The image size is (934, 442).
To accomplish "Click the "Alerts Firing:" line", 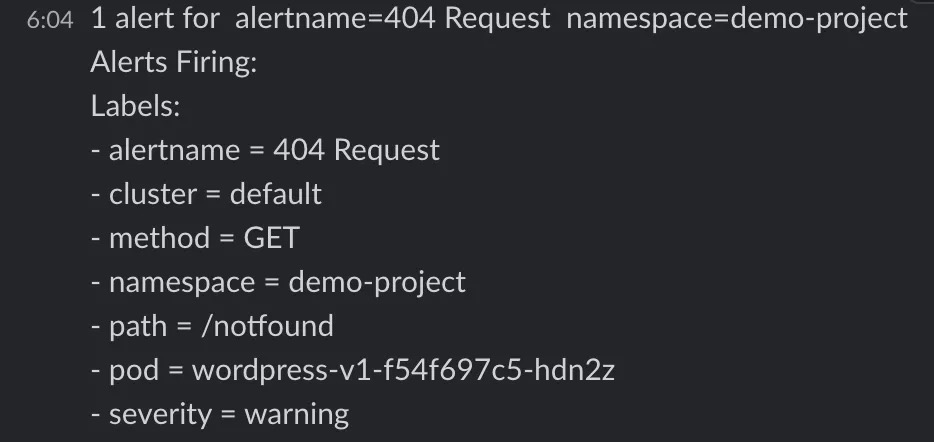I will 174,63.
